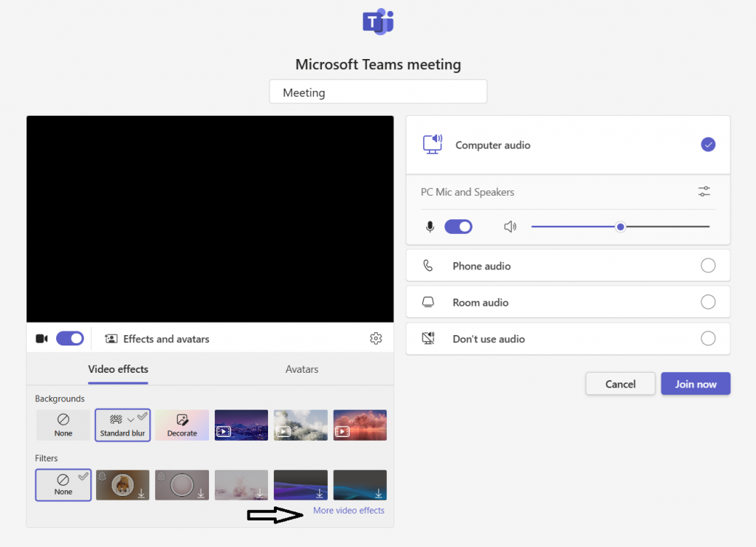Open device settings gear icon
This screenshot has width=756, height=547.
(x=376, y=339)
